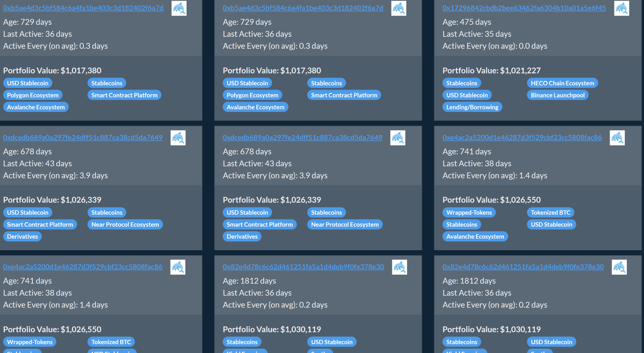Open the left-column 0xb5ae4d3c5bf584c6 address link
Image resolution: width=644 pixels, height=353 pixels.
83,8
